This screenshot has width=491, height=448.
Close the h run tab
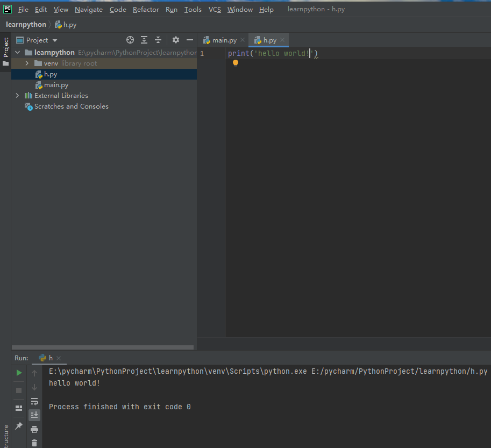pyautogui.click(x=59, y=358)
